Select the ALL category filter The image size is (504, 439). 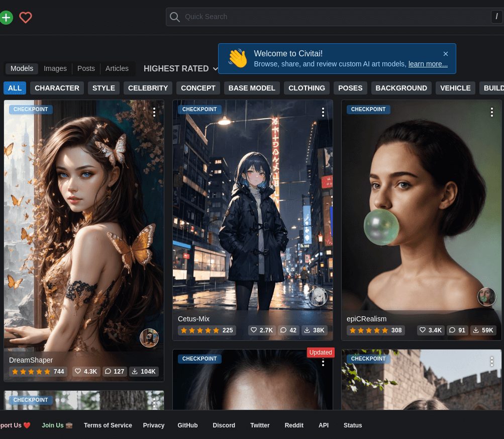click(x=15, y=88)
